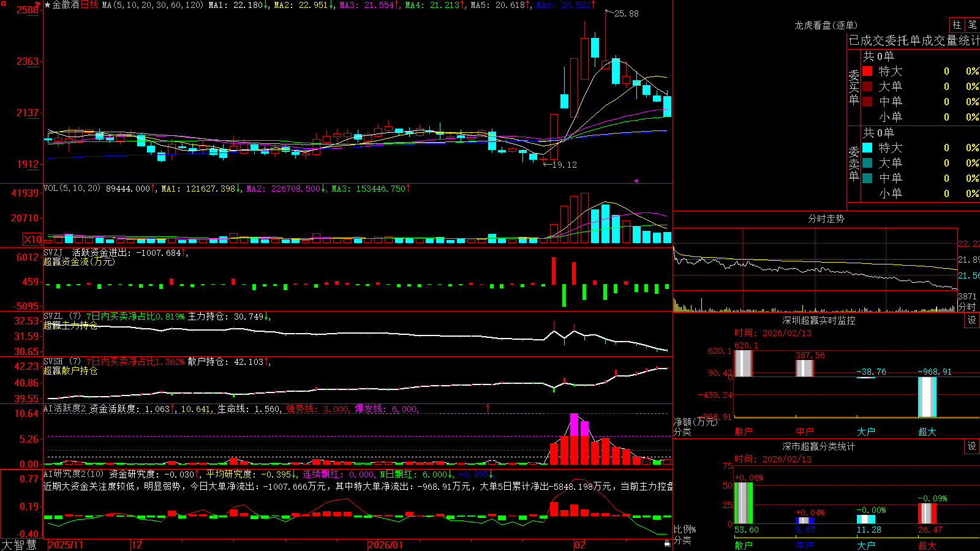980x551 pixels.
Task: Open the MA(5,10,20,30,60,120) indicator parameters
Action: (x=153, y=5)
